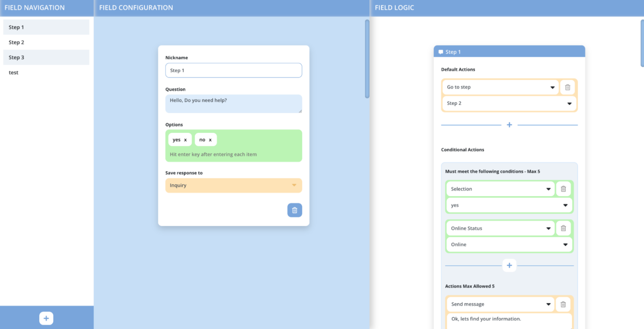Remove the "Send message" action
This screenshot has height=329, width=644.
point(563,304)
